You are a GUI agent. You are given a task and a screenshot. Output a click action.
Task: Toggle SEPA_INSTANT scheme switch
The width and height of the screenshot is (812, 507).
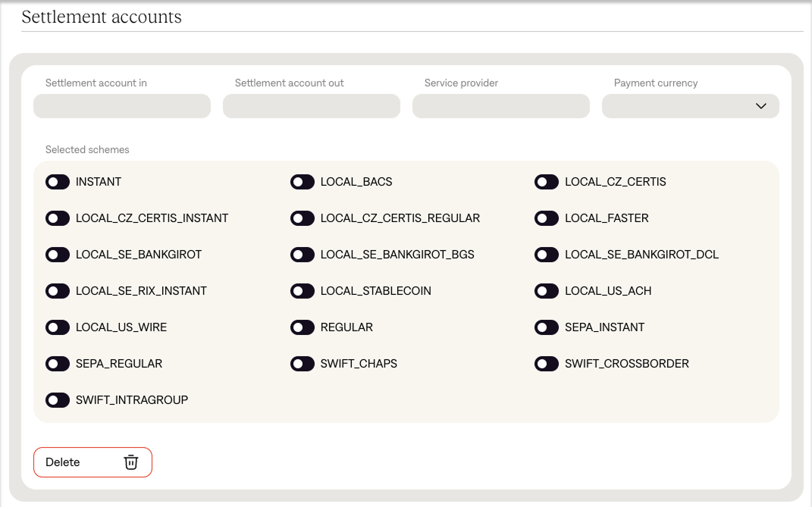(547, 327)
